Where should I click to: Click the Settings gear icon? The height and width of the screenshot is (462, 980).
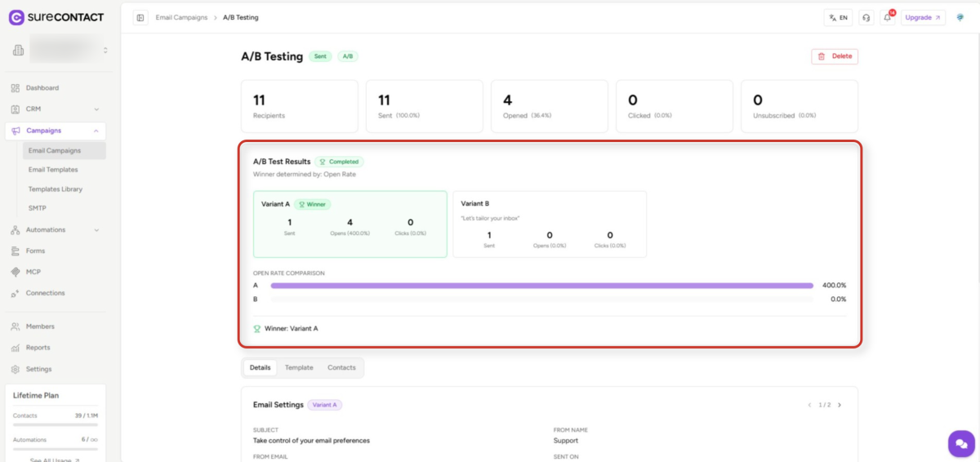[16, 369]
